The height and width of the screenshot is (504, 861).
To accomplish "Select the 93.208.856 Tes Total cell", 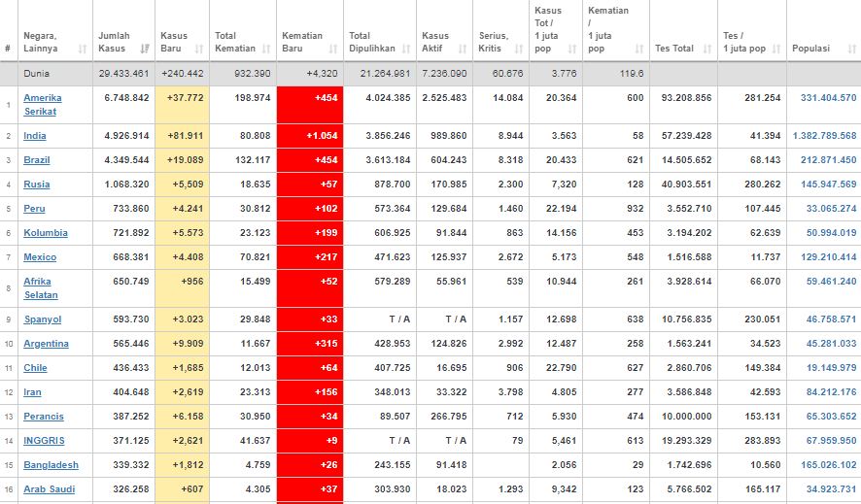I will click(x=683, y=105).
